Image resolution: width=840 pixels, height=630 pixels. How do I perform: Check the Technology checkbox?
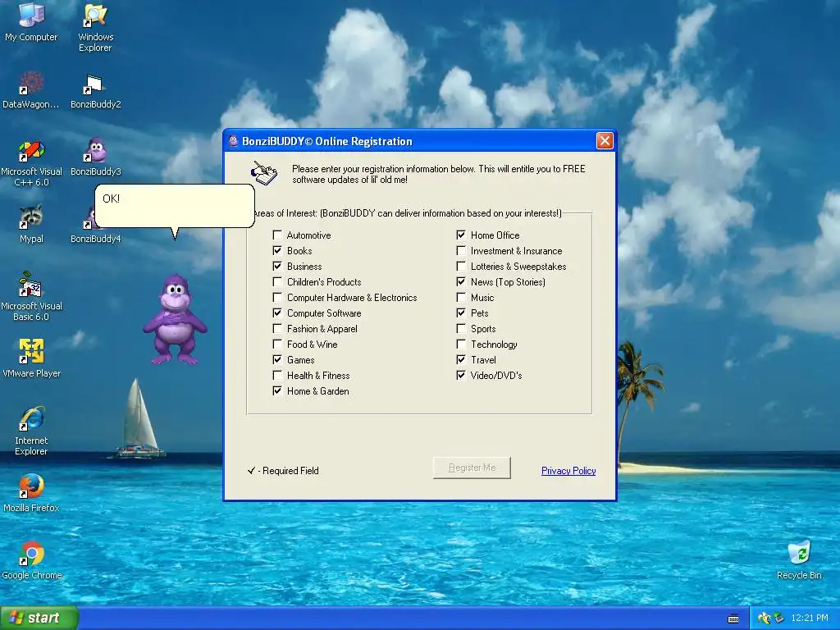[x=461, y=344]
